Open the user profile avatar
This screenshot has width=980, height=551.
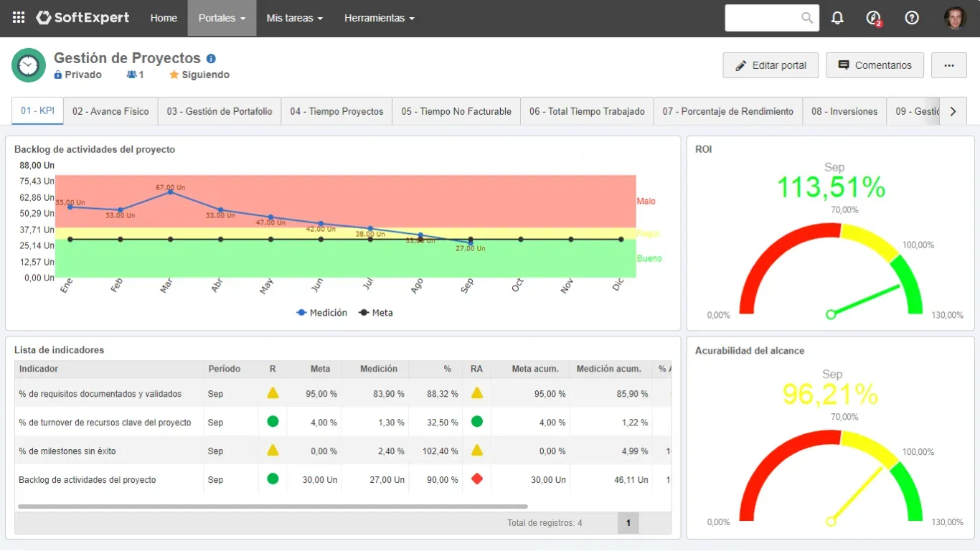(x=955, y=18)
